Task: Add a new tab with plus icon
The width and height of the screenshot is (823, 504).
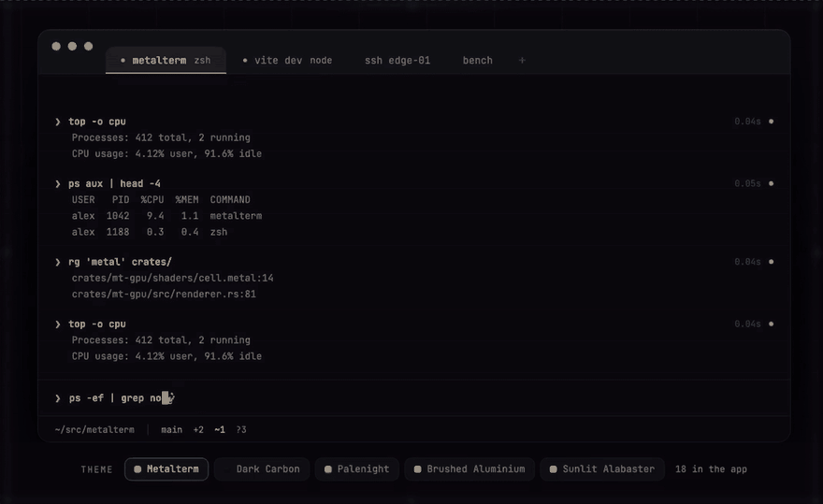Action: pyautogui.click(x=522, y=61)
